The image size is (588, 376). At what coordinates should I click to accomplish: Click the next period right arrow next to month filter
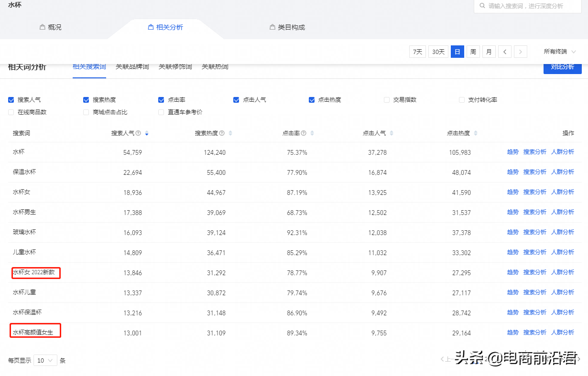coord(520,51)
